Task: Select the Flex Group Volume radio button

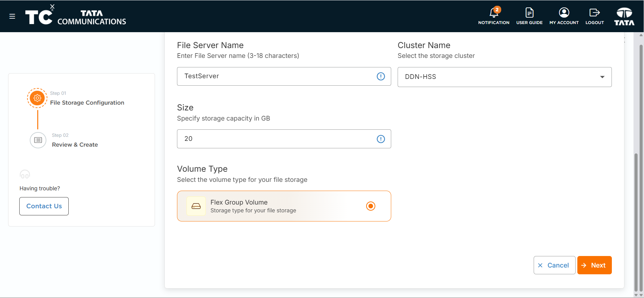Action: [371, 206]
